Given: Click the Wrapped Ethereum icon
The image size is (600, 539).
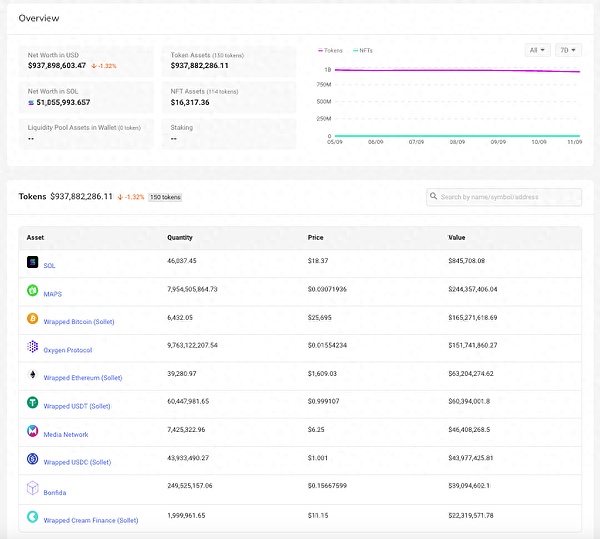Looking at the screenshot, I should [x=33, y=376].
